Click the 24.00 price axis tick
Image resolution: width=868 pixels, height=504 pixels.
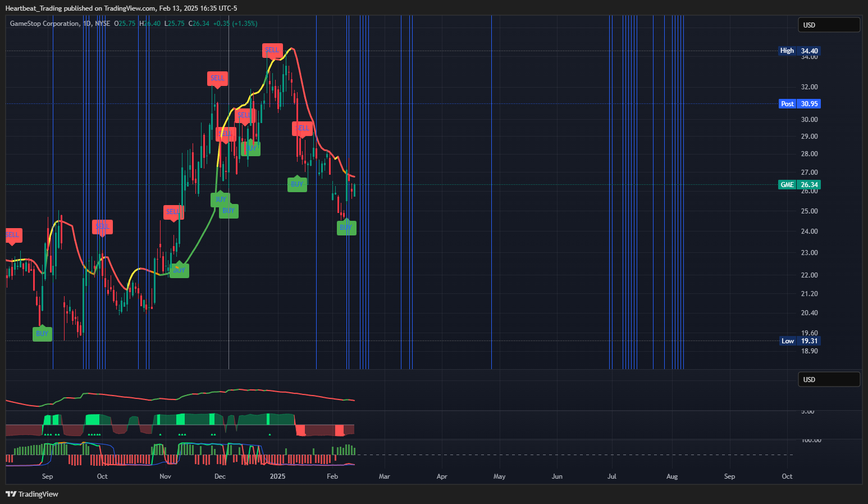[809, 231]
